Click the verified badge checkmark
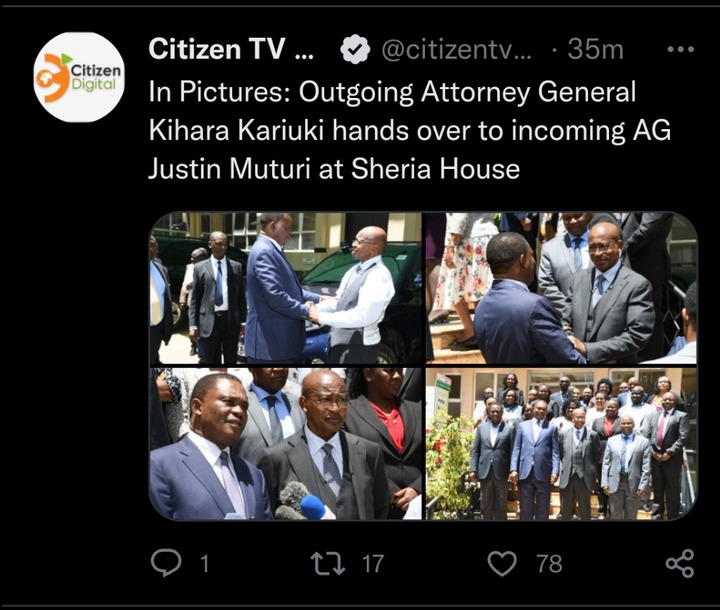The height and width of the screenshot is (610, 720). 355,49
